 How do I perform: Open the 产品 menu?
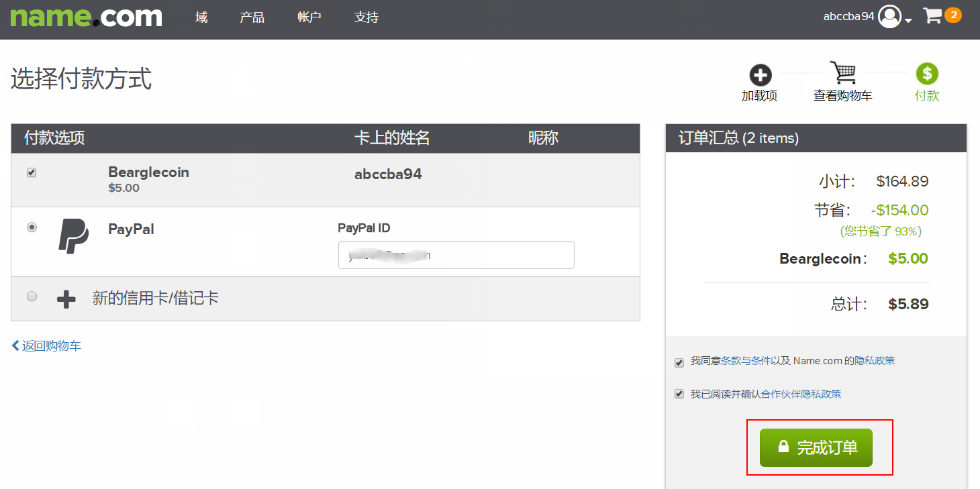click(252, 17)
